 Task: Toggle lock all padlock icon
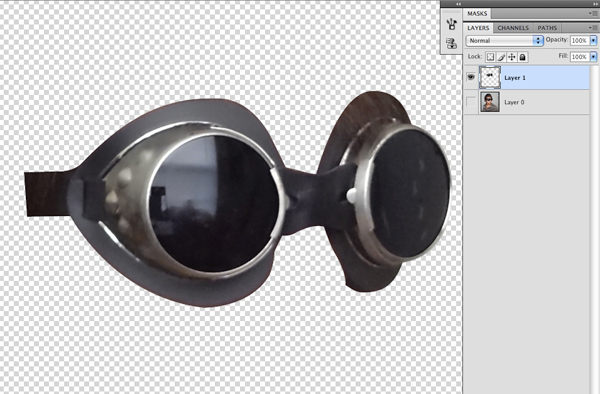coord(523,57)
